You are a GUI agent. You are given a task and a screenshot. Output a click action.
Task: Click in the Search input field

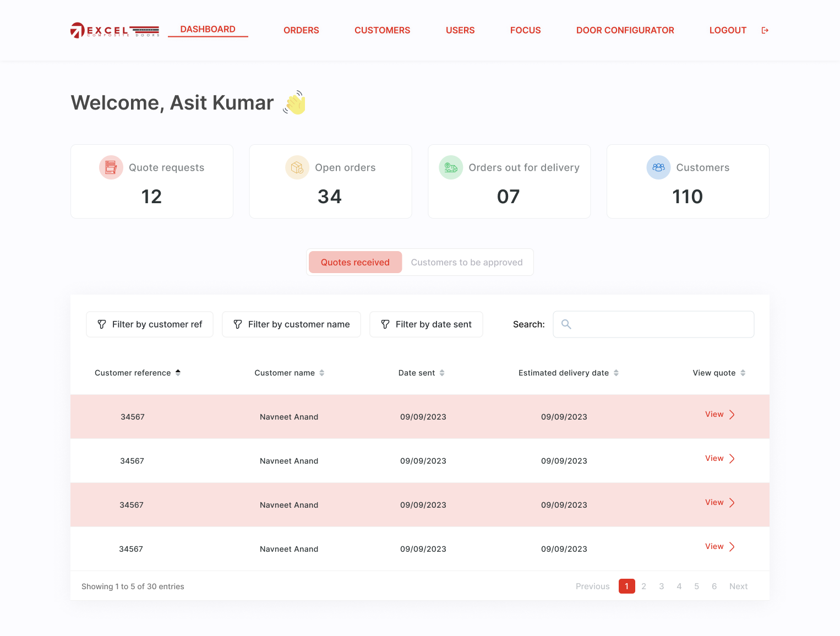tap(661, 324)
